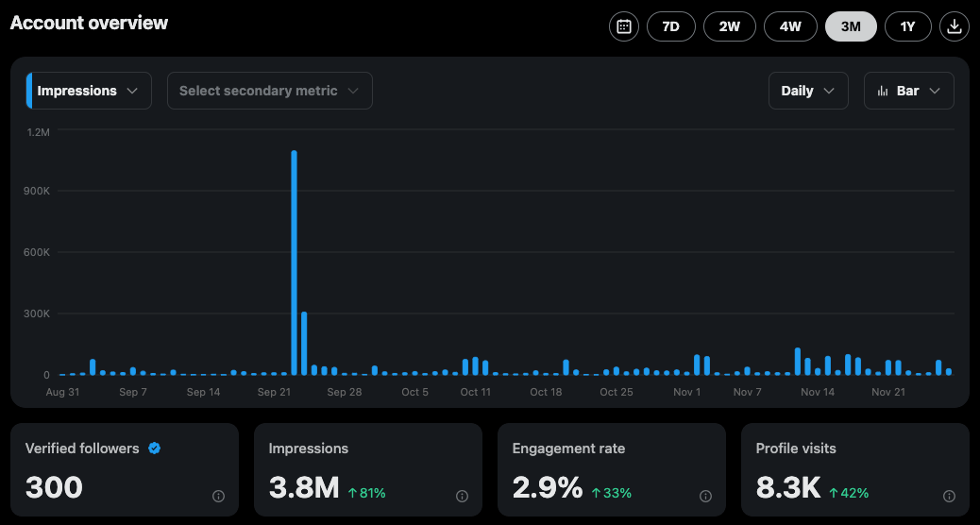Open info icon on Profile visits card
Screen dimensions: 980x525
pyautogui.click(x=949, y=497)
